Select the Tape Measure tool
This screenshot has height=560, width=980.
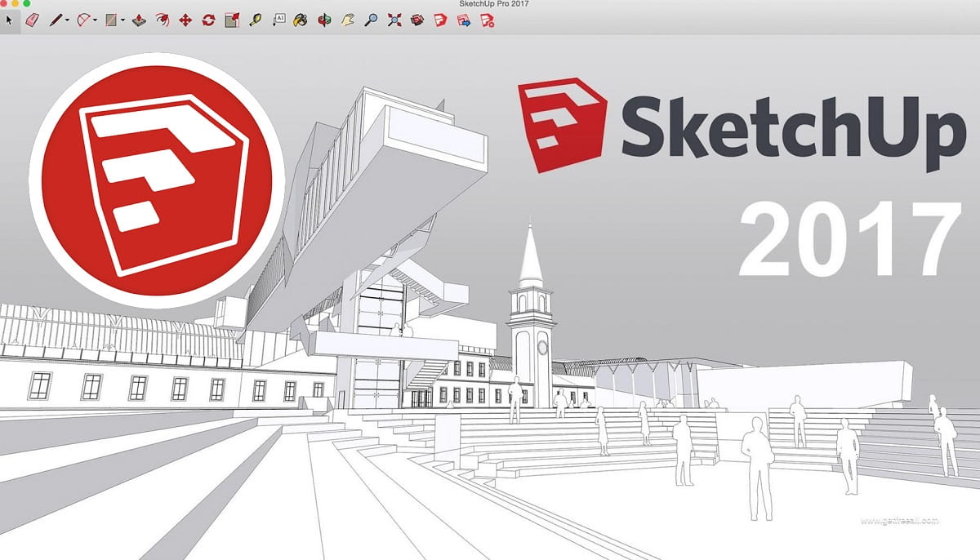coord(256,19)
